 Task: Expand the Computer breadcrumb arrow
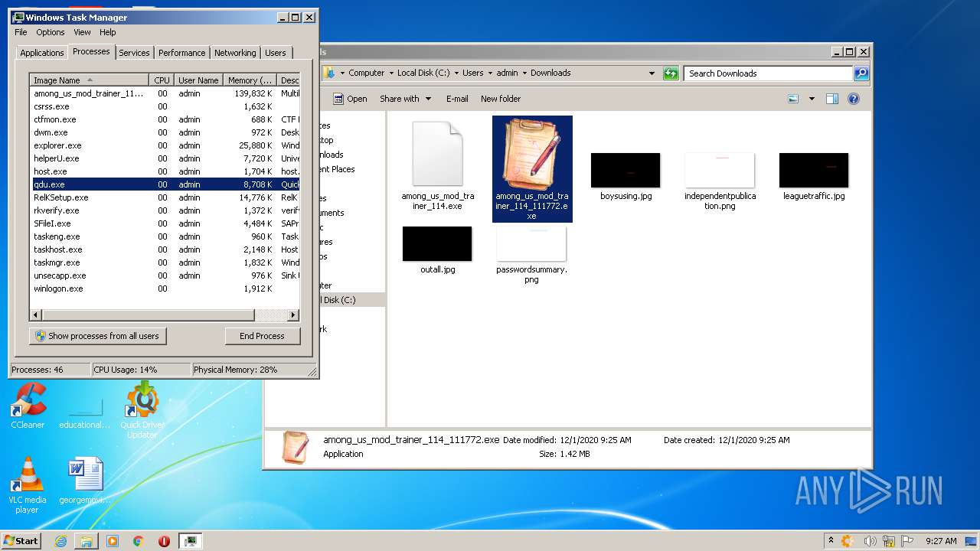click(391, 73)
